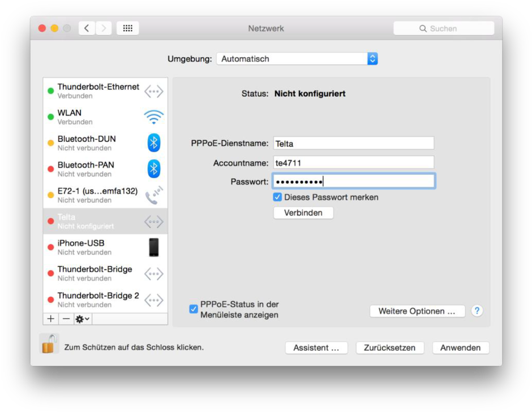Click the WLAN wifi signal icon

tap(154, 117)
